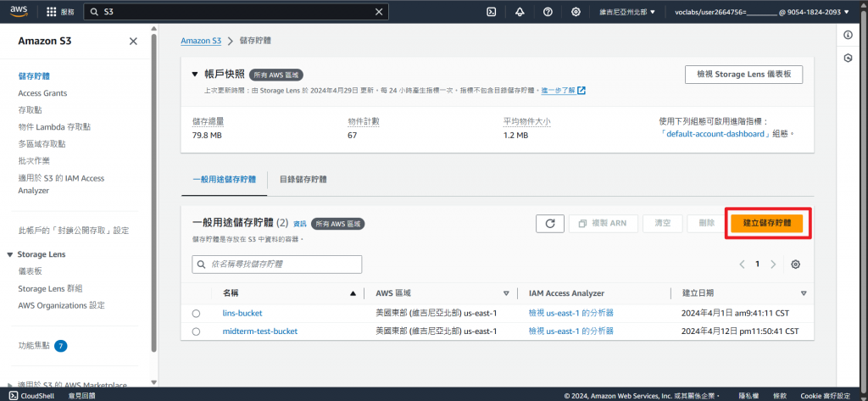
Task: Open the voclabs account dropdown
Action: click(761, 12)
